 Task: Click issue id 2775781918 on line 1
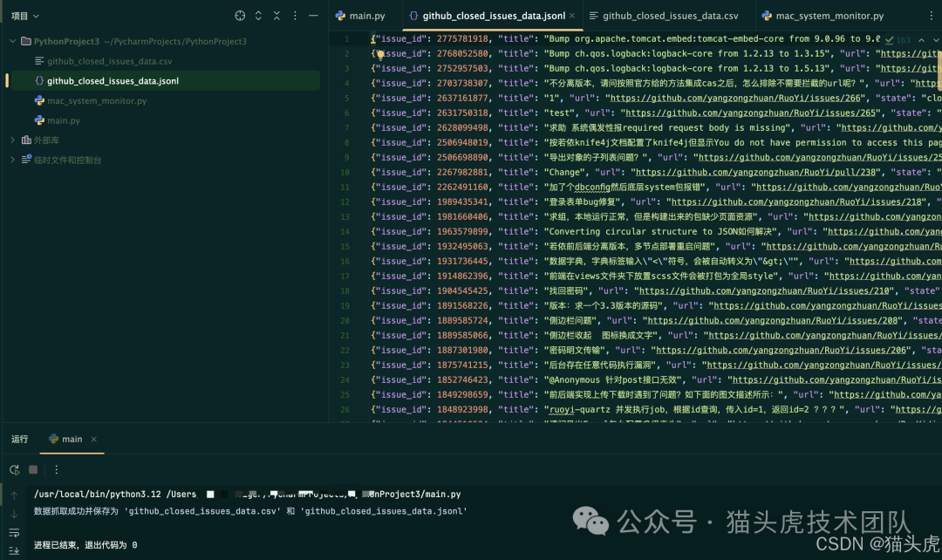[x=462, y=38]
